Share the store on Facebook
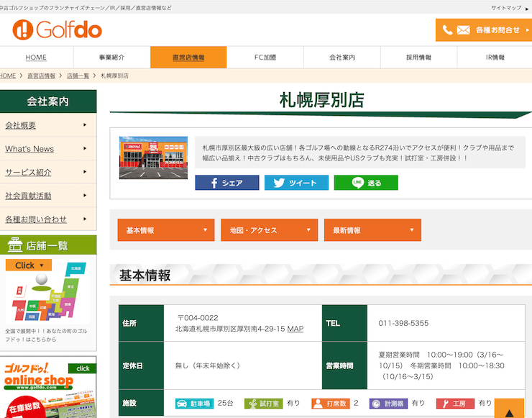This screenshot has height=418, width=532. click(226, 183)
